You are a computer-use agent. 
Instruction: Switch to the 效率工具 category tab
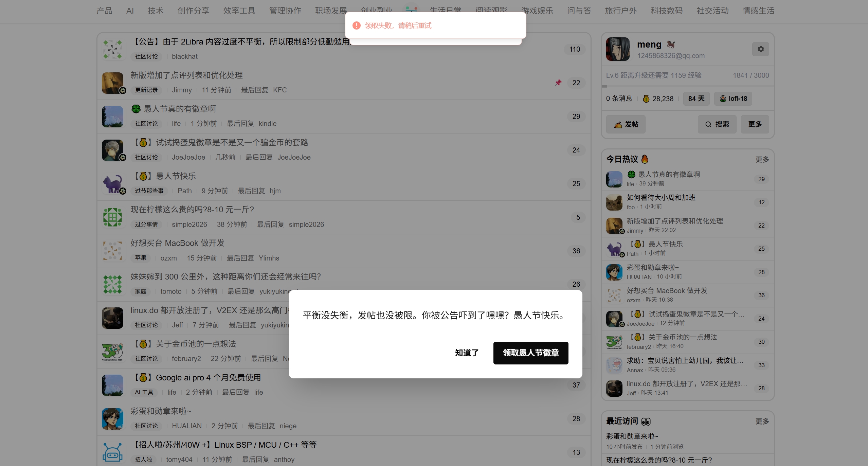pyautogui.click(x=239, y=11)
